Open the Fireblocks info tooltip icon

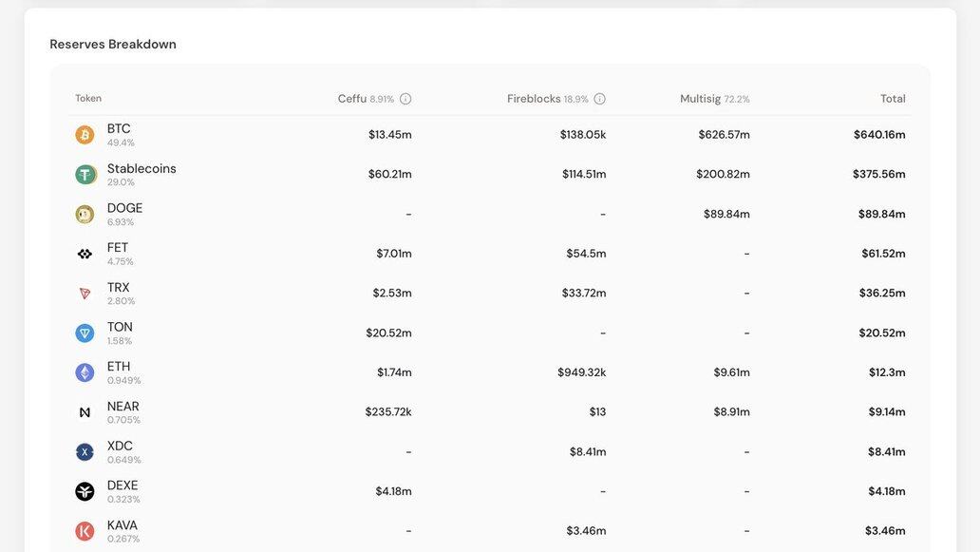tap(599, 99)
